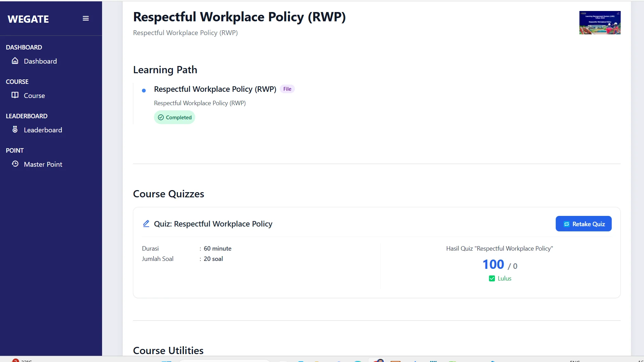
Task: Click the quiz score 100
Action: pos(493,264)
